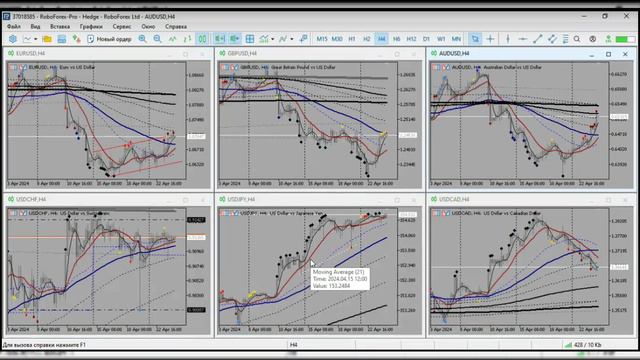
Task: Open the Графики menu
Action: [x=91, y=27]
